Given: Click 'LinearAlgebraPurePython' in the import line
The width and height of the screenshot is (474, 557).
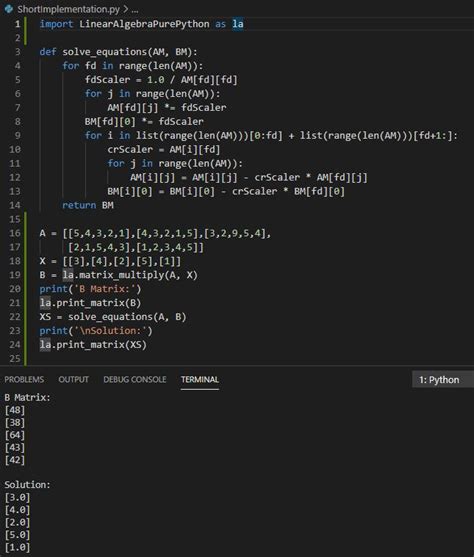Looking at the screenshot, I should (144, 24).
